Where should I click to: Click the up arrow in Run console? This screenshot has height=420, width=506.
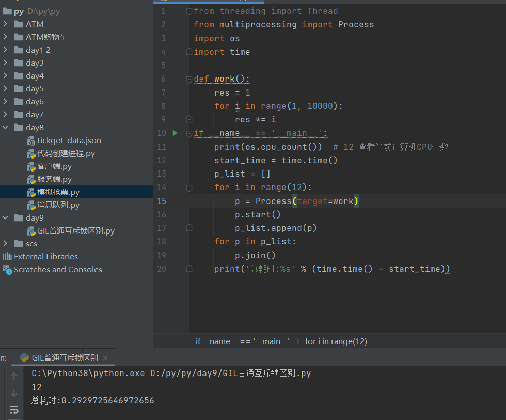pyautogui.click(x=14, y=376)
